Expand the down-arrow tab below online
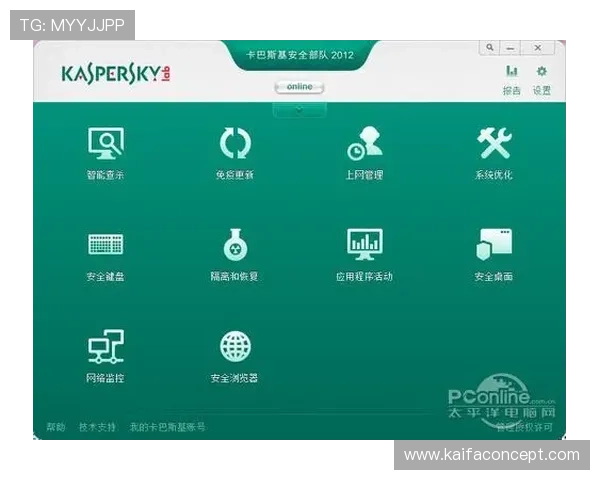 click(299, 109)
